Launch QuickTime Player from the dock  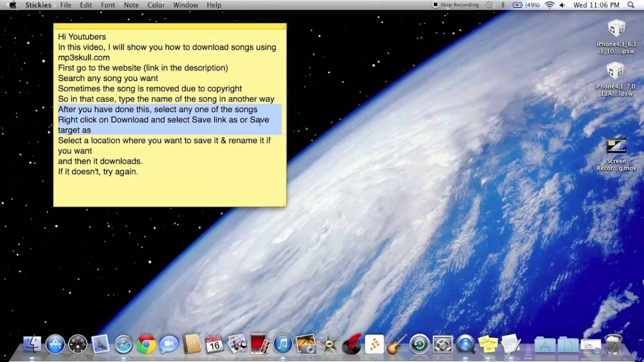coord(465,344)
